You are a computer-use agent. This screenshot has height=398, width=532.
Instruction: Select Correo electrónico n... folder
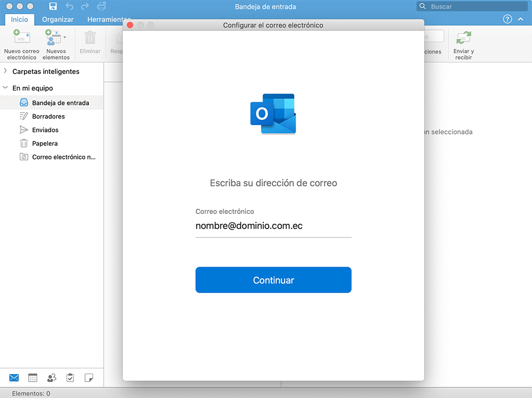[52, 157]
